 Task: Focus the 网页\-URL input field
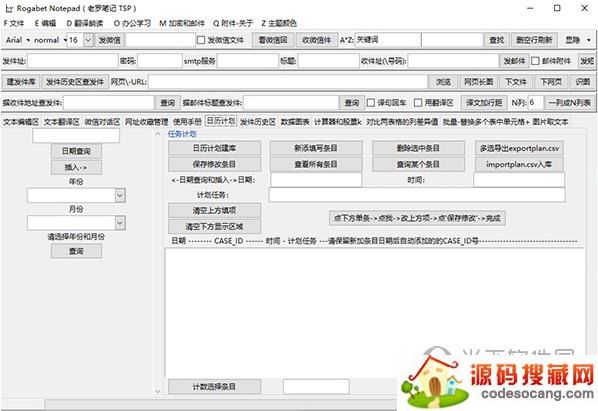pyautogui.click(x=288, y=82)
